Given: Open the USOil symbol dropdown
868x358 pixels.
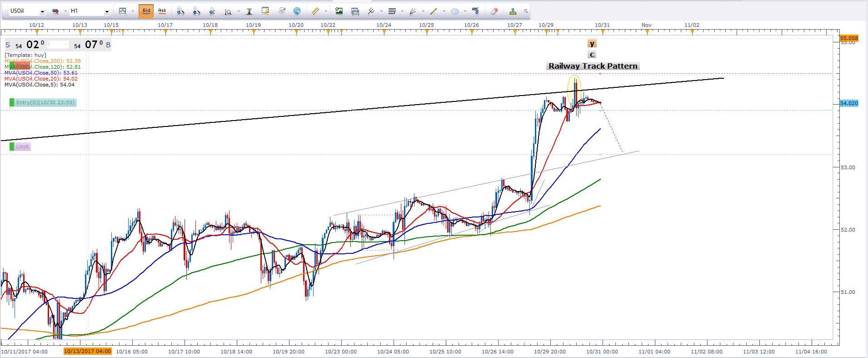Looking at the screenshot, I should pyautogui.click(x=42, y=11).
